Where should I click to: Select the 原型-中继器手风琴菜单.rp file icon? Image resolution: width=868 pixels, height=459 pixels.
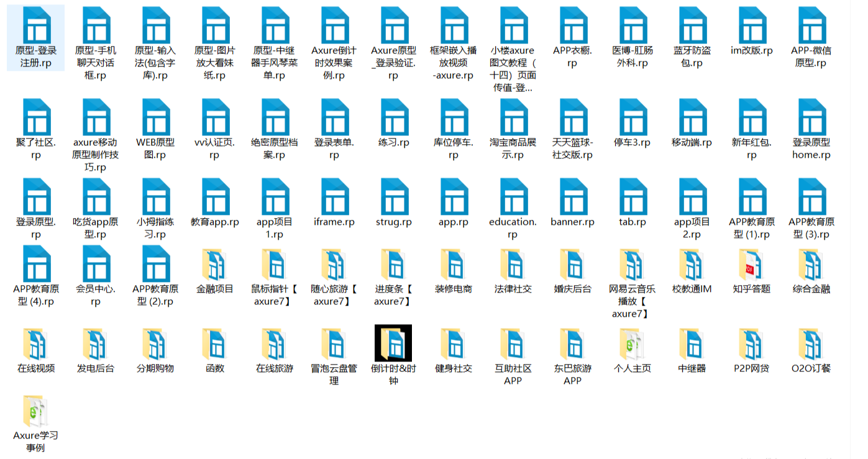point(275,25)
